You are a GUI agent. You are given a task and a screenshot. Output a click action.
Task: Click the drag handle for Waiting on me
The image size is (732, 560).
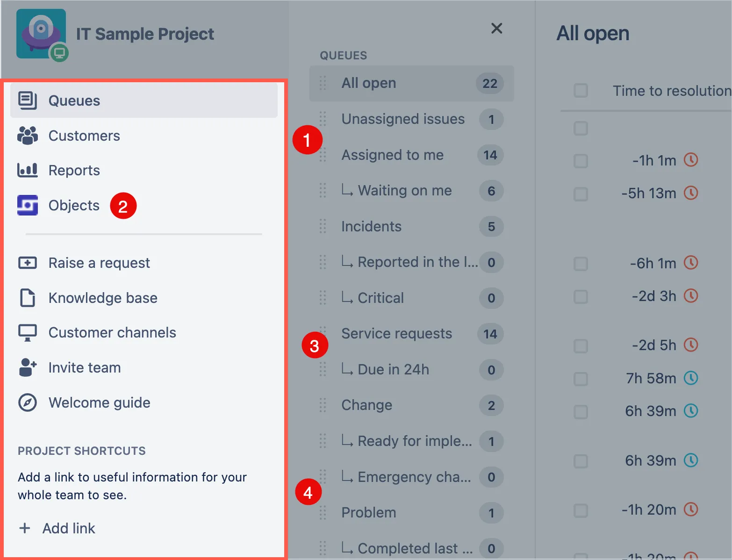click(323, 190)
